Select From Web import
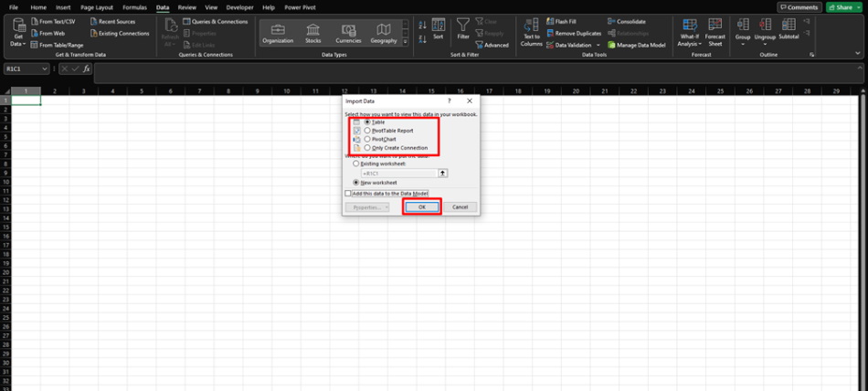The height and width of the screenshot is (391, 868). click(x=48, y=33)
